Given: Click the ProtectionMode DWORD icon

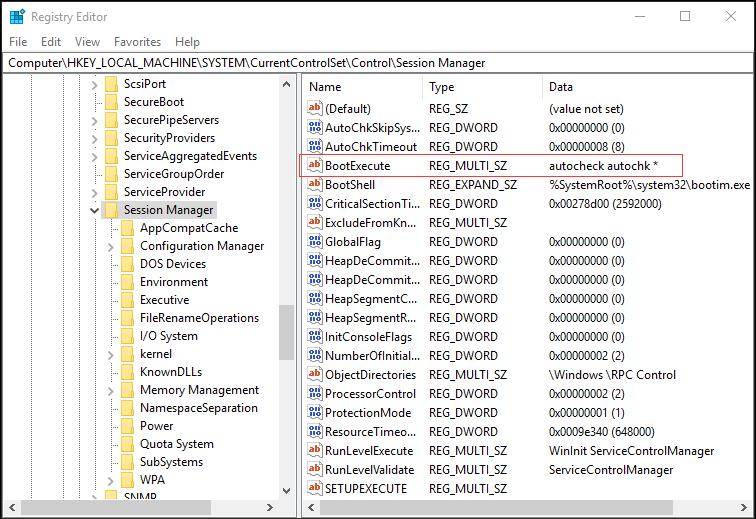Looking at the screenshot, I should pos(314,412).
